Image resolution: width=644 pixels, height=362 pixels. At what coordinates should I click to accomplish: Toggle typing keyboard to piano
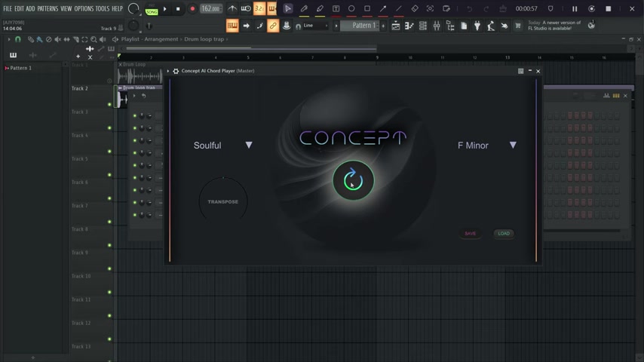click(232, 26)
